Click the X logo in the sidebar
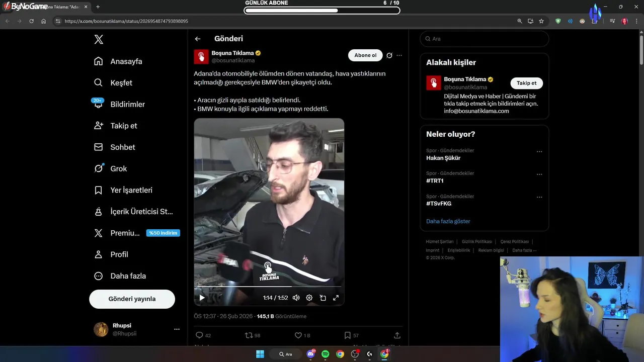 [99, 40]
